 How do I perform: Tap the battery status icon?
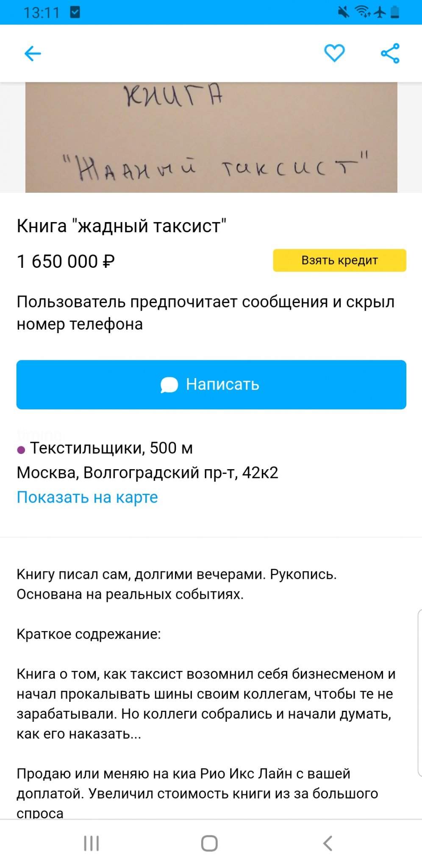click(x=395, y=12)
